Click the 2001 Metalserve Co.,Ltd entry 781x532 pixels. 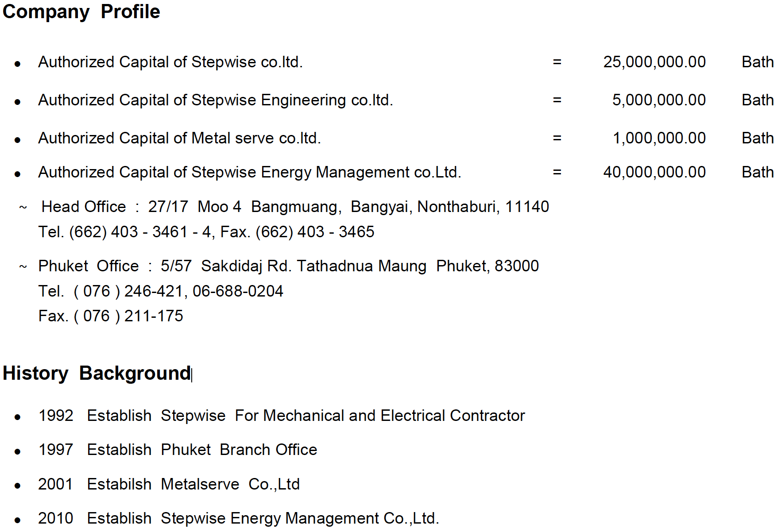(169, 484)
